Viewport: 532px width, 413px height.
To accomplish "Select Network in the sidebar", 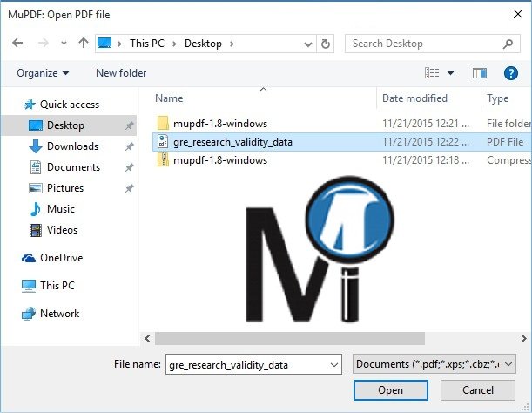I will pos(60,314).
